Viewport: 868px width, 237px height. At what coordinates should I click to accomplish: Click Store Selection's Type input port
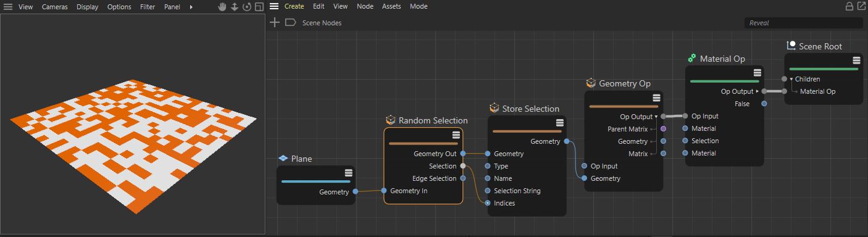(488, 166)
